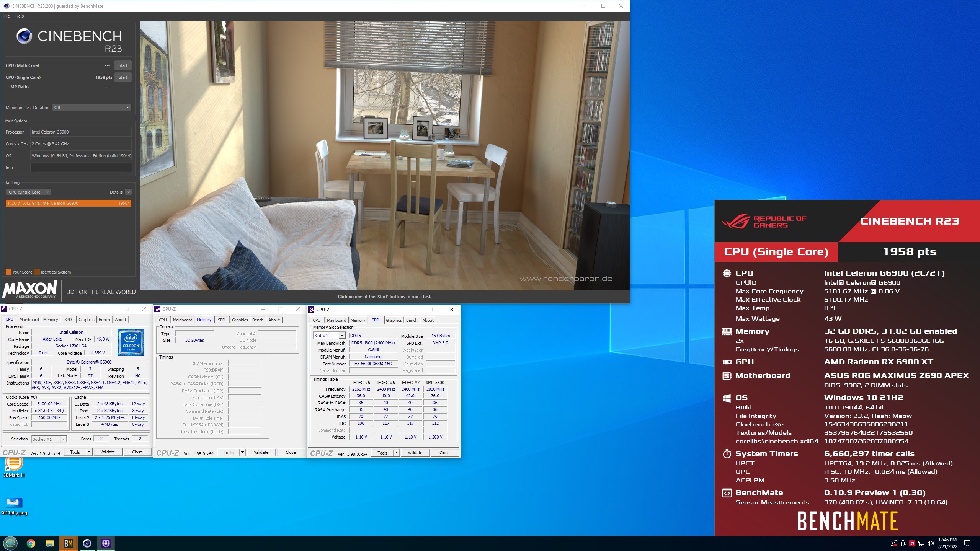Switch to BenchMate in the taskbar
980x551 pixels.
(x=69, y=543)
